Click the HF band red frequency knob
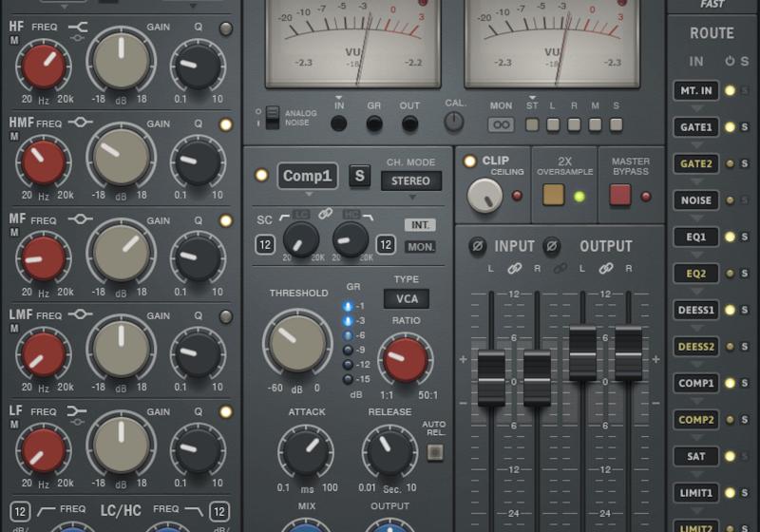Screen dimensions: 760x532 point(43,66)
